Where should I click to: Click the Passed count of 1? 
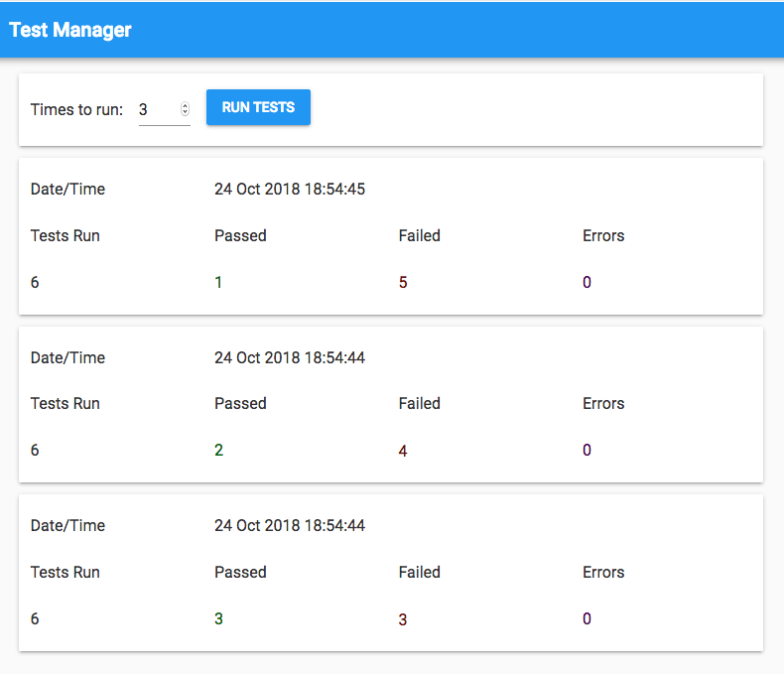click(x=218, y=282)
